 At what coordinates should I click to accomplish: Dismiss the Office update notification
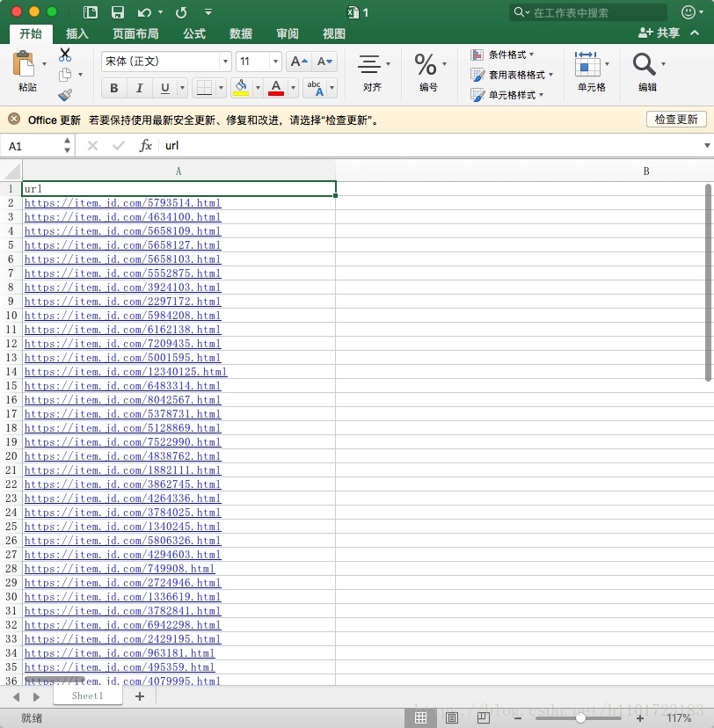(14, 120)
